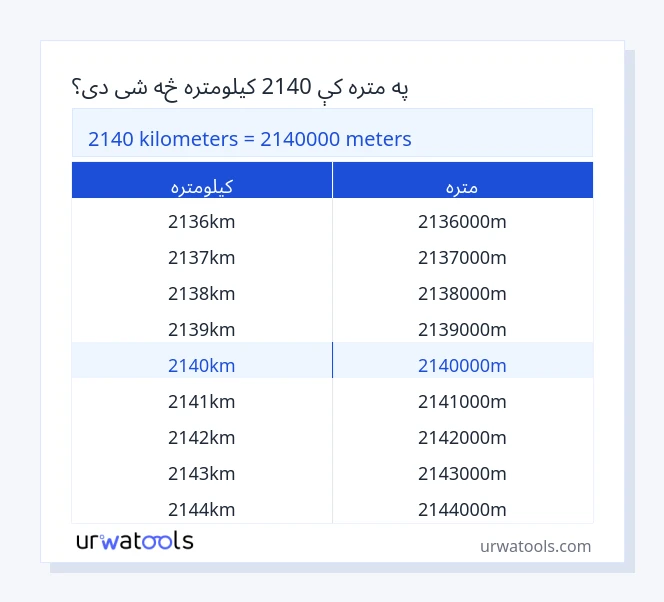Select the 2136000m cell
Image resolution: width=664 pixels, height=602 pixels.
coord(462,221)
